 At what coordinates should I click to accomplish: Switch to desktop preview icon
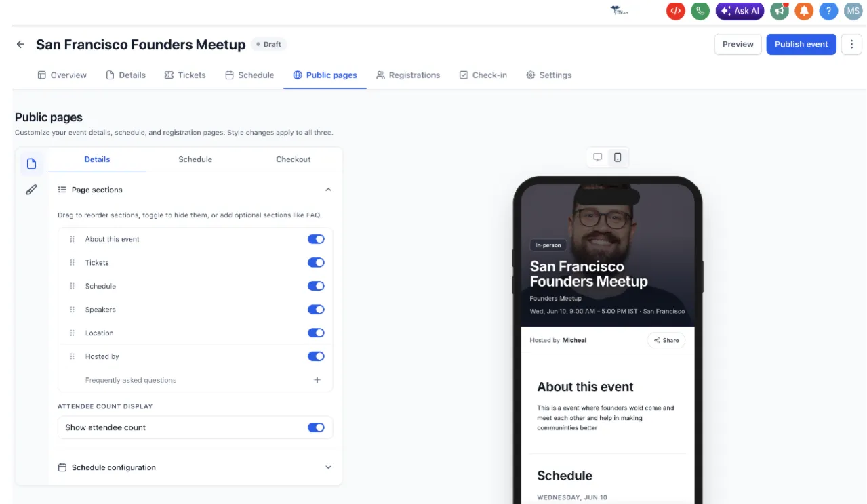tap(597, 157)
